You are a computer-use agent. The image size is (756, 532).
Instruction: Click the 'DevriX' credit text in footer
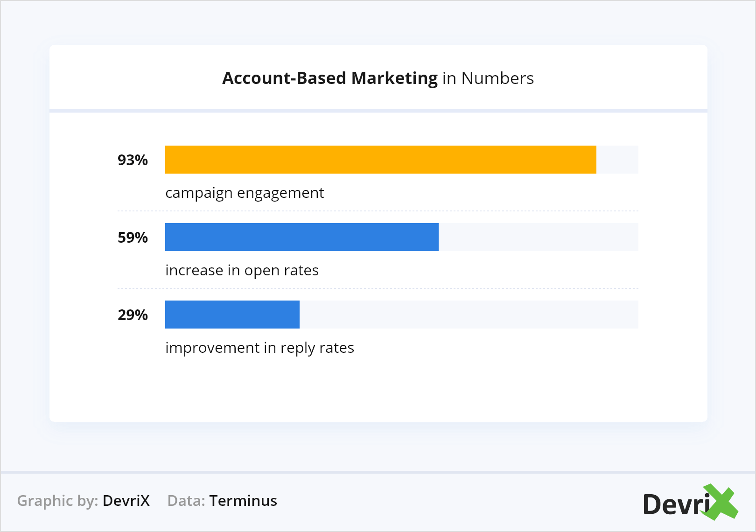point(126,501)
